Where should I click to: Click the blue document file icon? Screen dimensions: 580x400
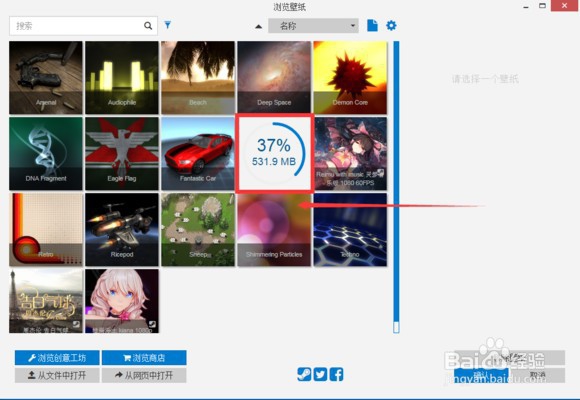pyautogui.click(x=372, y=26)
